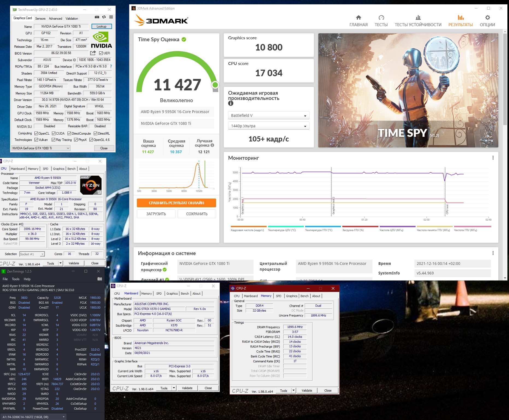This screenshot has height=420, width=509.
Task: Click the BIOS share/export arrow icon in GPU-Z
Action: pos(93,53)
